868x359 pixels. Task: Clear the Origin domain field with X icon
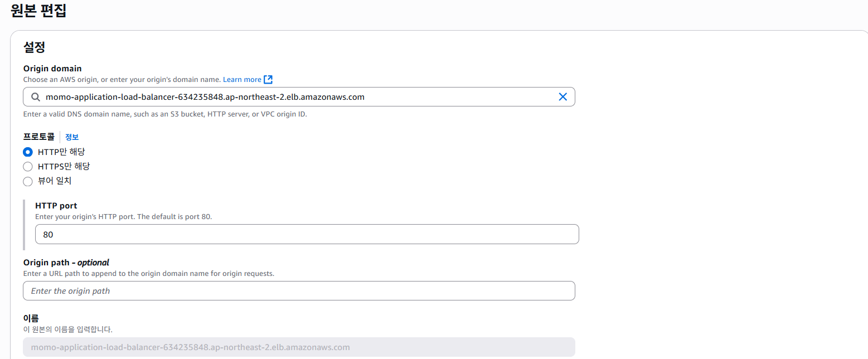pyautogui.click(x=562, y=97)
